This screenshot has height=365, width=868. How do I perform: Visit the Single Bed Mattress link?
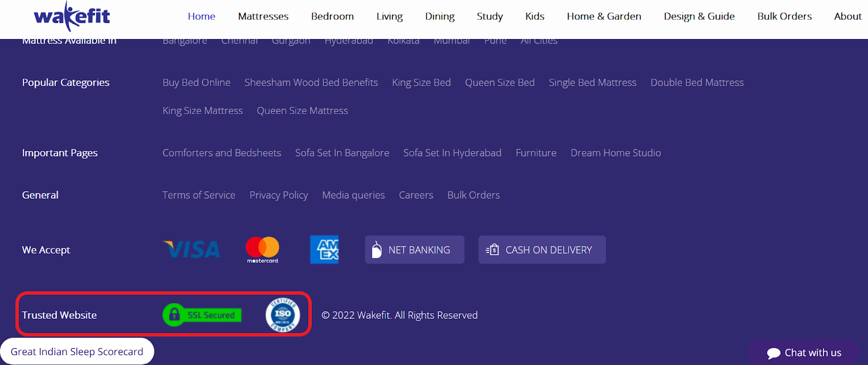tap(592, 83)
